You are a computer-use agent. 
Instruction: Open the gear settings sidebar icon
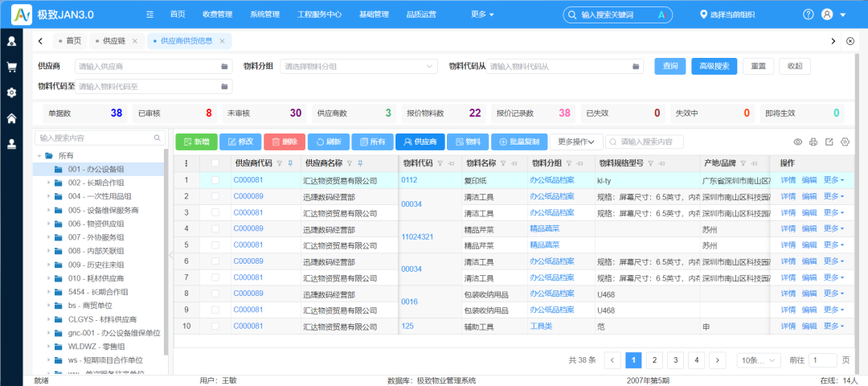pyautogui.click(x=11, y=92)
